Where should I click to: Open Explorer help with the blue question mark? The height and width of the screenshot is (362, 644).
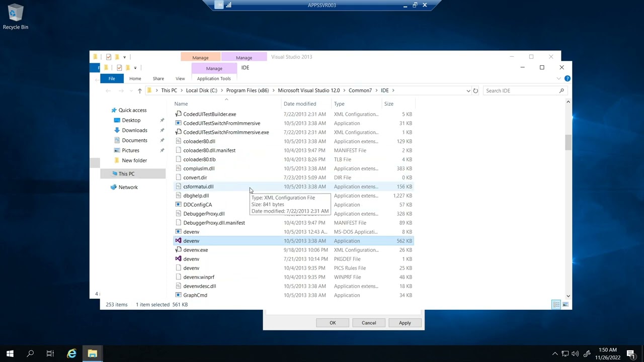click(x=567, y=78)
